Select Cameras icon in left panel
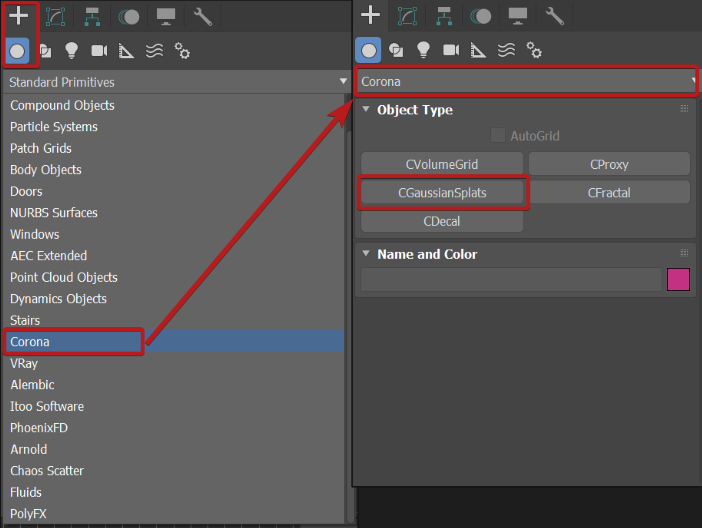This screenshot has width=702, height=528. point(99,51)
